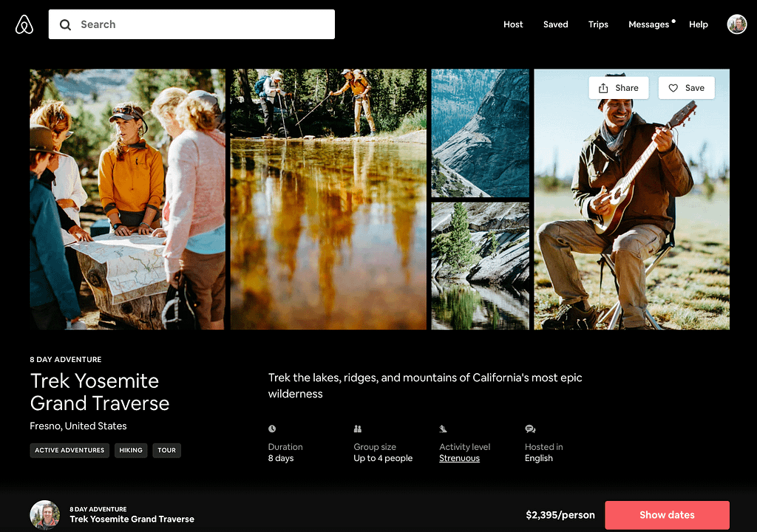Click the Fresno, United States location text

[78, 426]
